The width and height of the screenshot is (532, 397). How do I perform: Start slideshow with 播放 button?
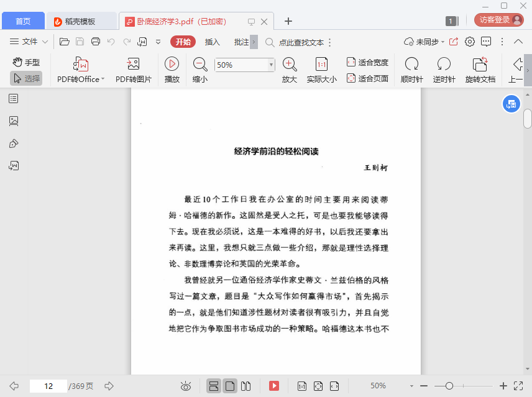pos(172,70)
